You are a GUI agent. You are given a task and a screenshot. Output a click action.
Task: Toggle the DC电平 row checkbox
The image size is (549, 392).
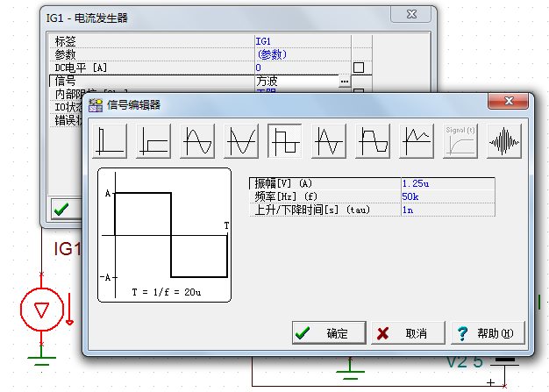coord(359,68)
